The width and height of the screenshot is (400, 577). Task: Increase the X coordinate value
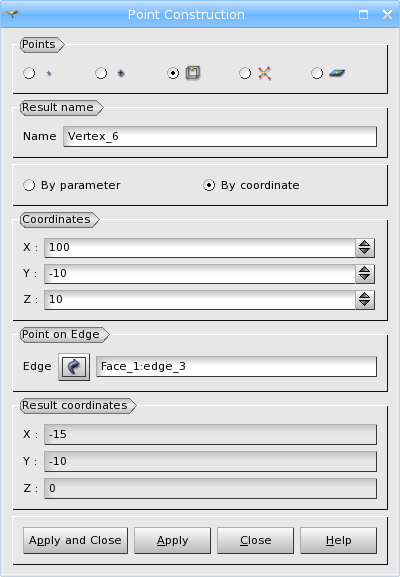pos(365,243)
